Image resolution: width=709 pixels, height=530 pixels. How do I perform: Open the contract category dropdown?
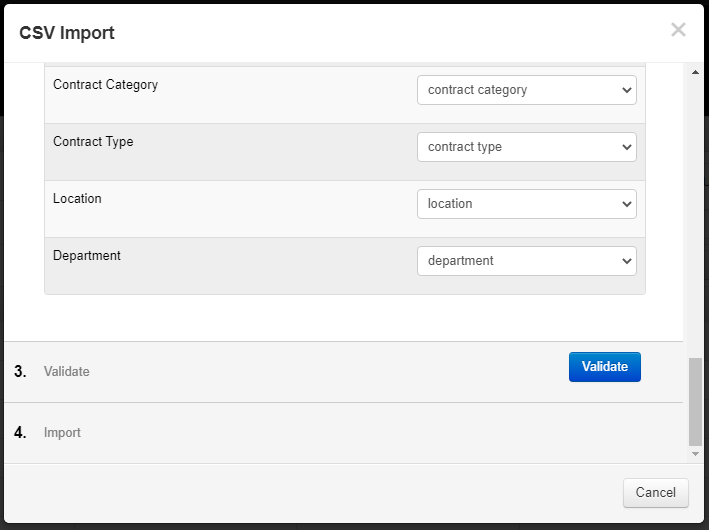[x=527, y=90]
